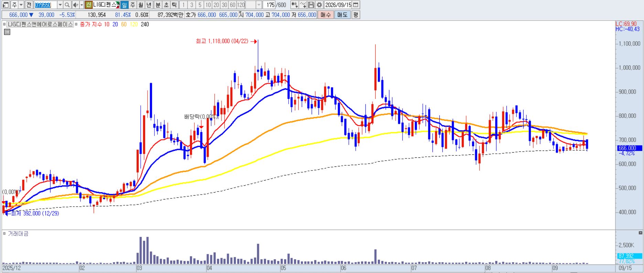Click the save chart floppy icon

click(311, 5)
